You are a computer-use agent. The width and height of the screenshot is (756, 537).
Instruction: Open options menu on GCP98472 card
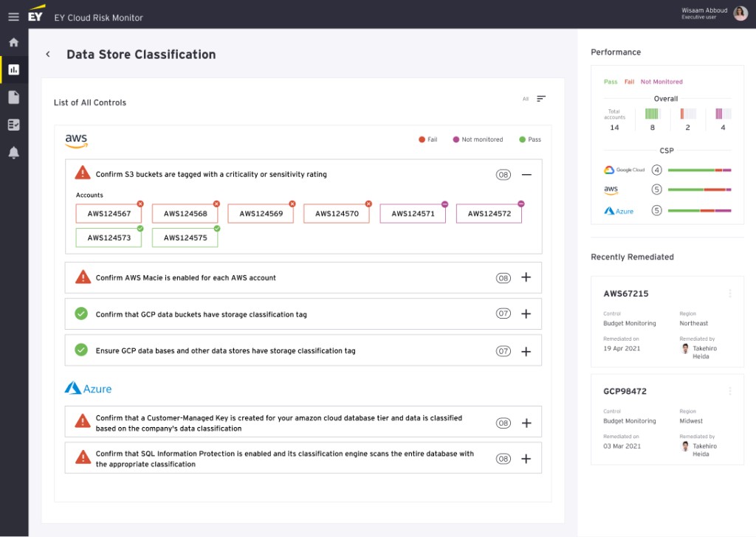(x=730, y=391)
